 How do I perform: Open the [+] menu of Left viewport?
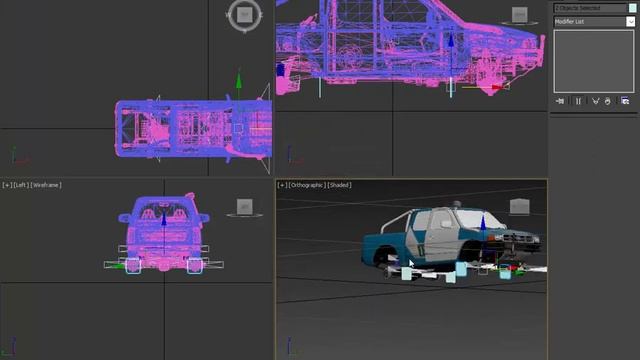click(x=7, y=185)
